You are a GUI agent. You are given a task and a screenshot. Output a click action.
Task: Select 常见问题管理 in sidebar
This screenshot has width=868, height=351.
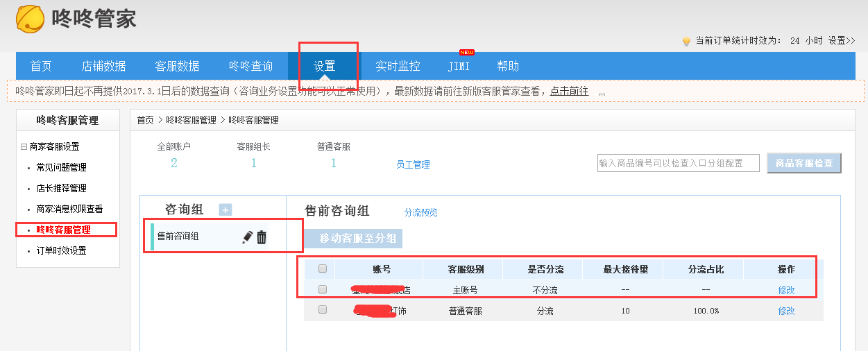pos(62,168)
